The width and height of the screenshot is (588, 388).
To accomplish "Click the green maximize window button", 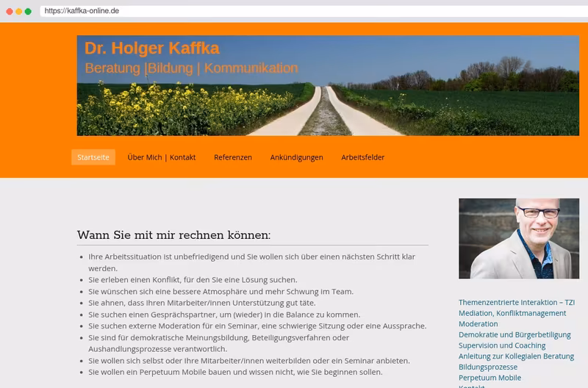I will 28,11.
